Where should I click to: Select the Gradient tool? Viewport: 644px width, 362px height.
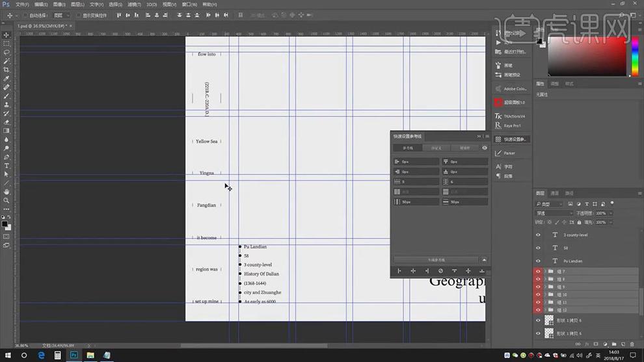(x=6, y=131)
